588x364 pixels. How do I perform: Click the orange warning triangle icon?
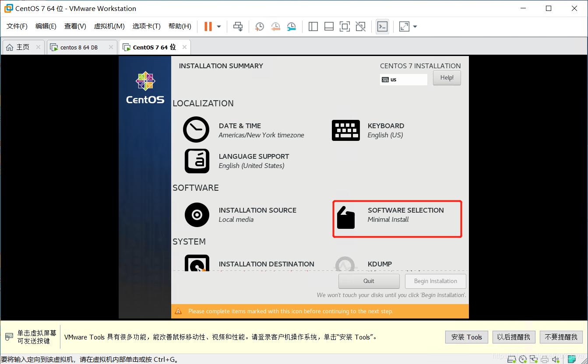pyautogui.click(x=178, y=311)
